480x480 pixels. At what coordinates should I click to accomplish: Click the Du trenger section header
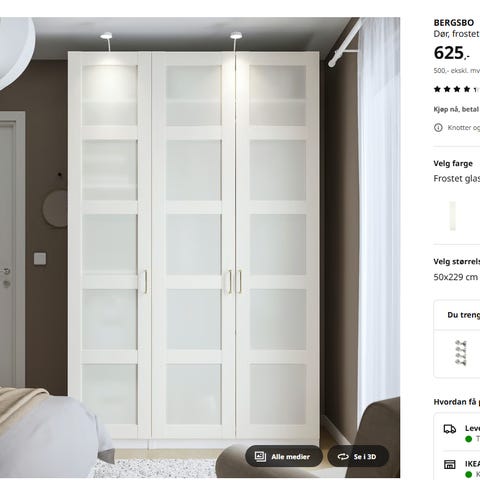click(463, 315)
